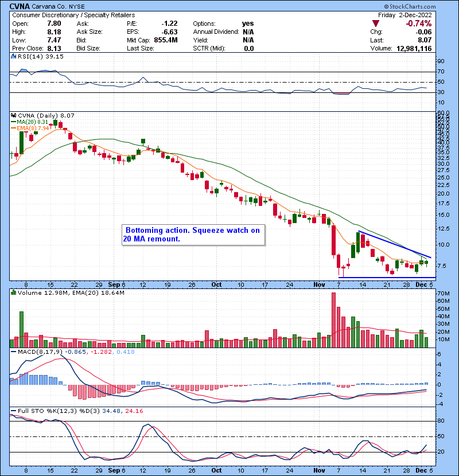The height and width of the screenshot is (476, 459).
Task: Click the EPS value -6.63
Action: click(169, 32)
